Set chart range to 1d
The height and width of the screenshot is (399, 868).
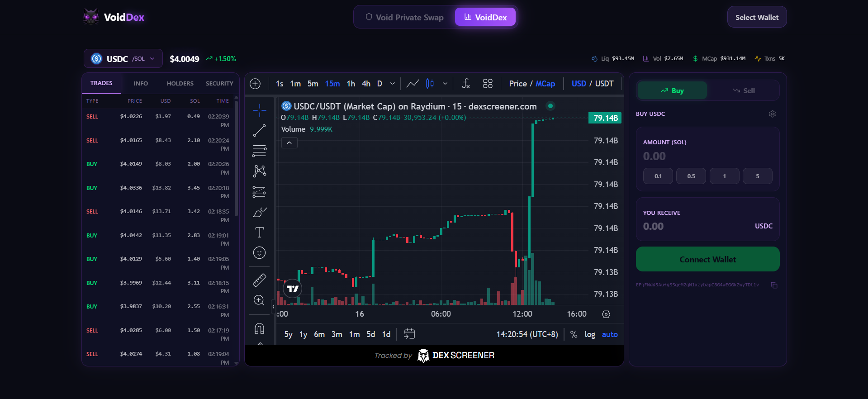(x=386, y=334)
